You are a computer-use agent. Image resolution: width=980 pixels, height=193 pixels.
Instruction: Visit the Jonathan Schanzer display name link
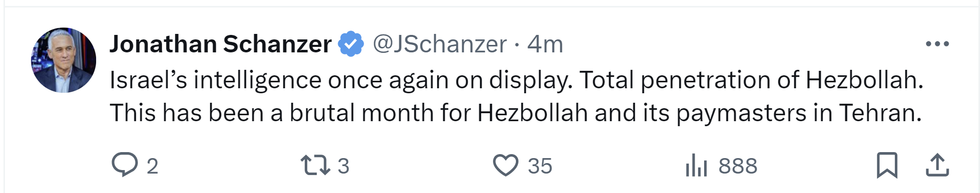pos(221,44)
